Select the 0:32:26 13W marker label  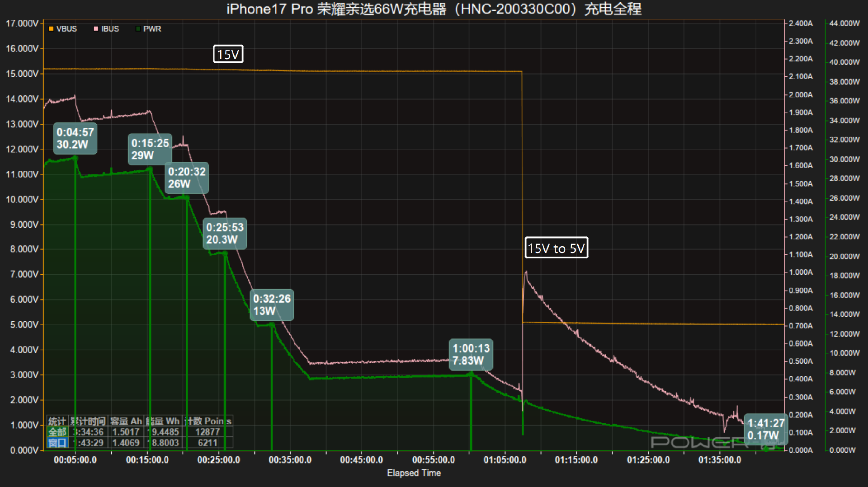coord(272,305)
